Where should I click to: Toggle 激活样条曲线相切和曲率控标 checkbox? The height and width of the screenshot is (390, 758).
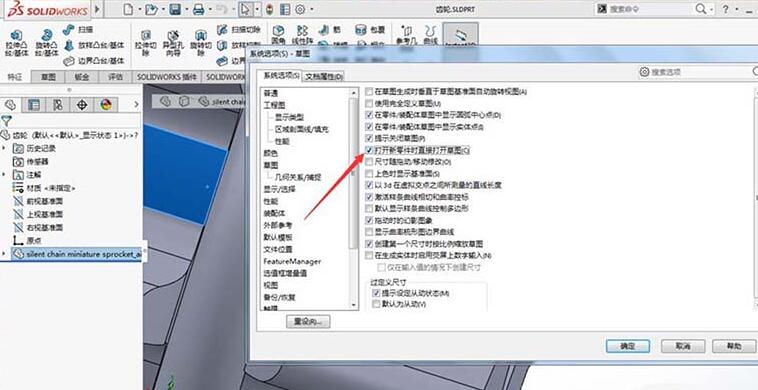[x=369, y=197]
